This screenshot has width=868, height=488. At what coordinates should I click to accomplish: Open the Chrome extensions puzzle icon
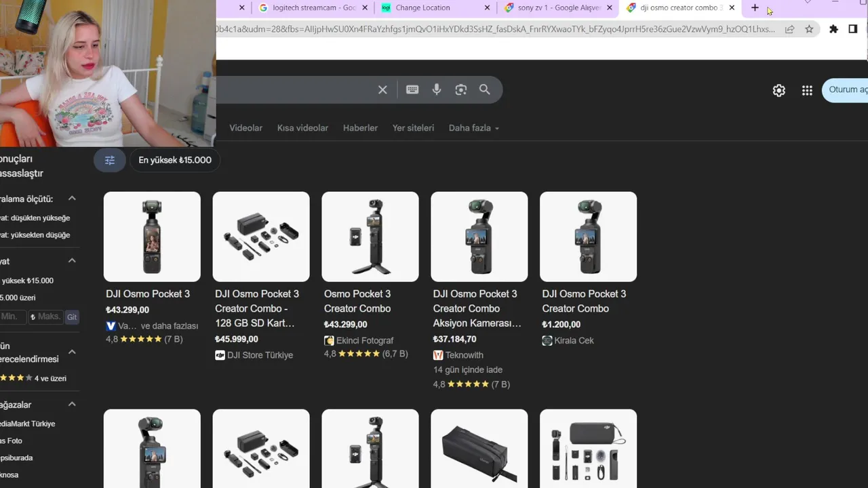833,29
